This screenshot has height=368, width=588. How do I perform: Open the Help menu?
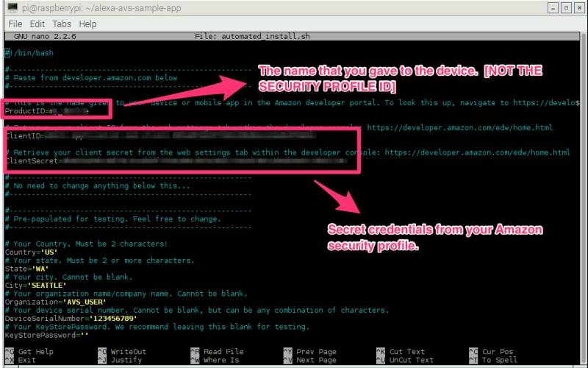[x=87, y=24]
